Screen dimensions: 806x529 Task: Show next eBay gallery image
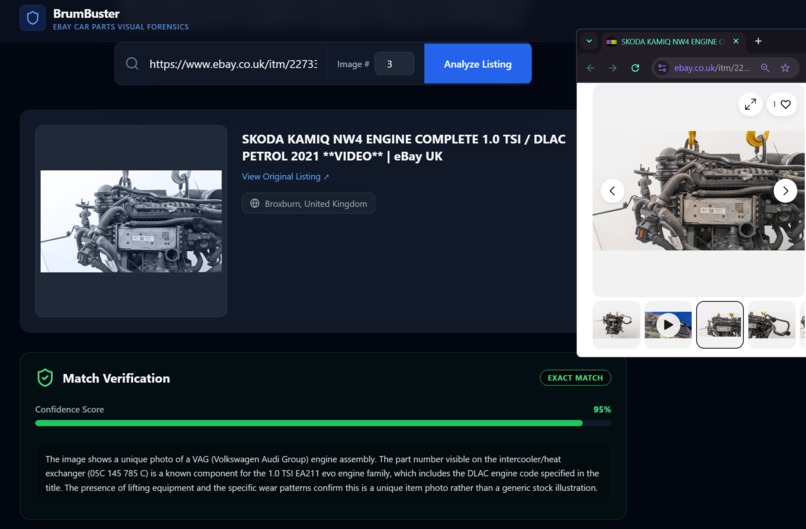(x=785, y=191)
